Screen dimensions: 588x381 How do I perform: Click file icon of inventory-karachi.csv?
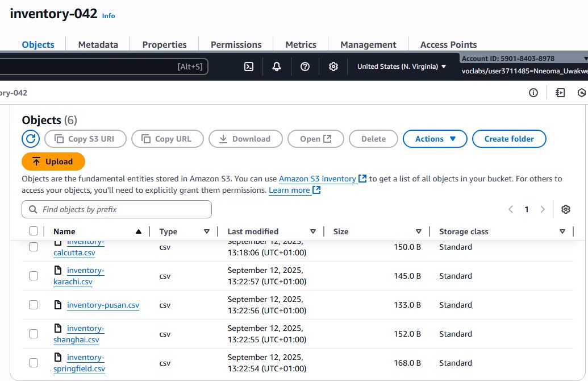58,270
